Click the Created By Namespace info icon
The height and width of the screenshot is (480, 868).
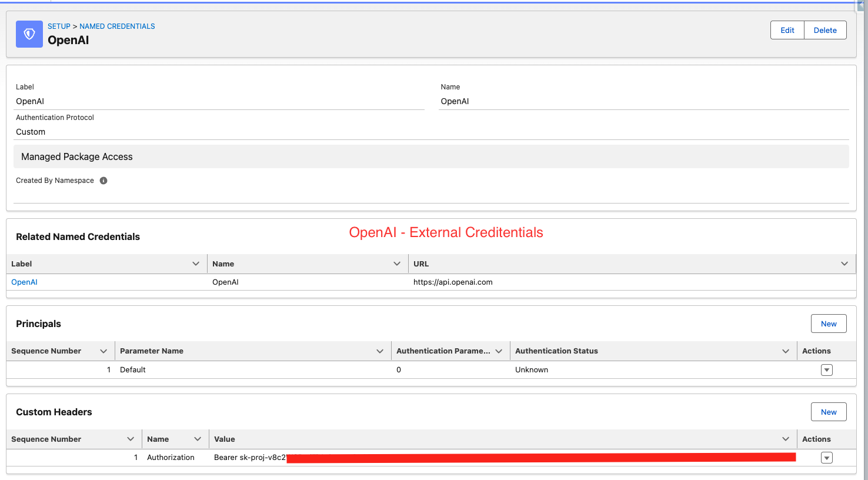point(104,181)
